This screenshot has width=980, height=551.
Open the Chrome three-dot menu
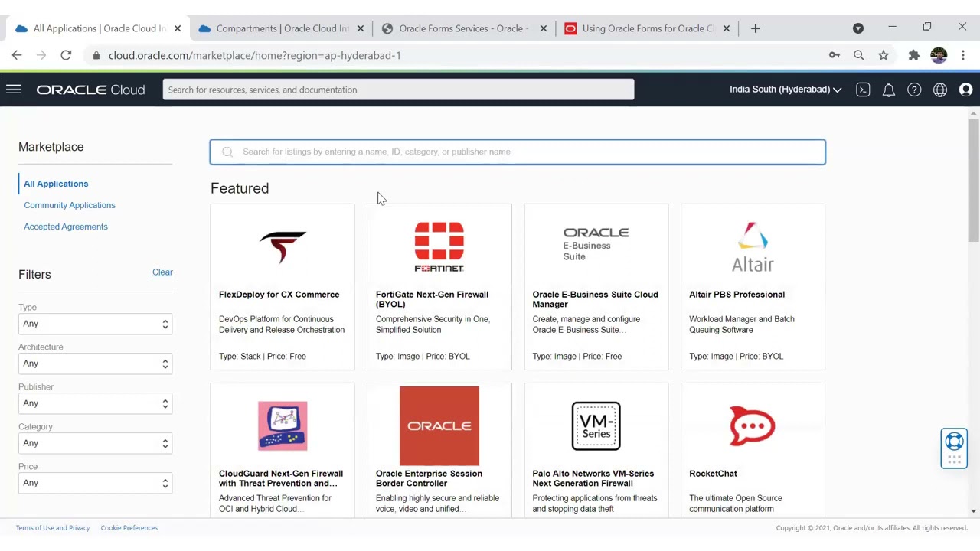click(963, 55)
